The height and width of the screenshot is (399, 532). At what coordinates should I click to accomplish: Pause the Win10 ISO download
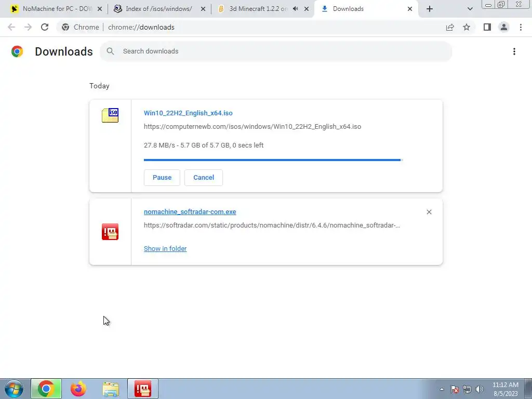(162, 178)
